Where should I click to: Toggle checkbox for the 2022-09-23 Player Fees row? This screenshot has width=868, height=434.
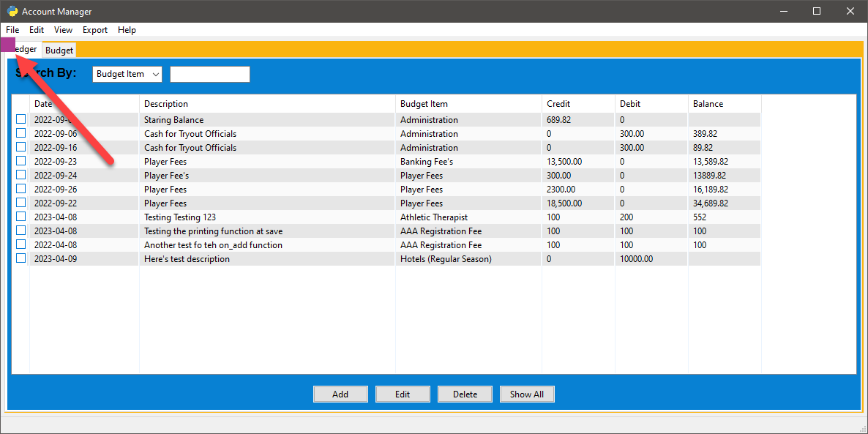20,161
